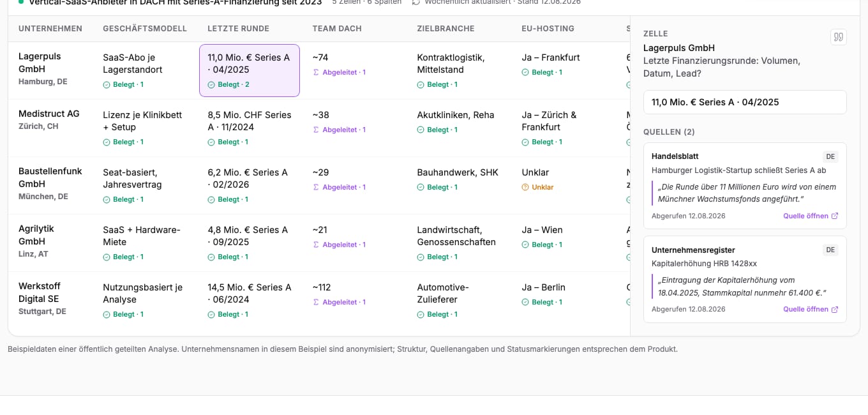Select the Seat-basiert, Jahresvertrag cell text
Viewport: 868px width, 415px height.
click(x=133, y=178)
